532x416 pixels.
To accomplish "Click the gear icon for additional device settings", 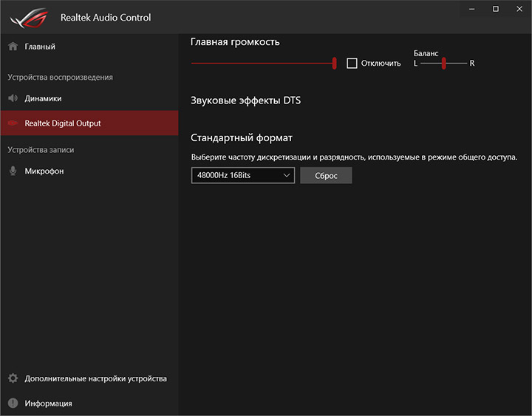I will (x=13, y=378).
